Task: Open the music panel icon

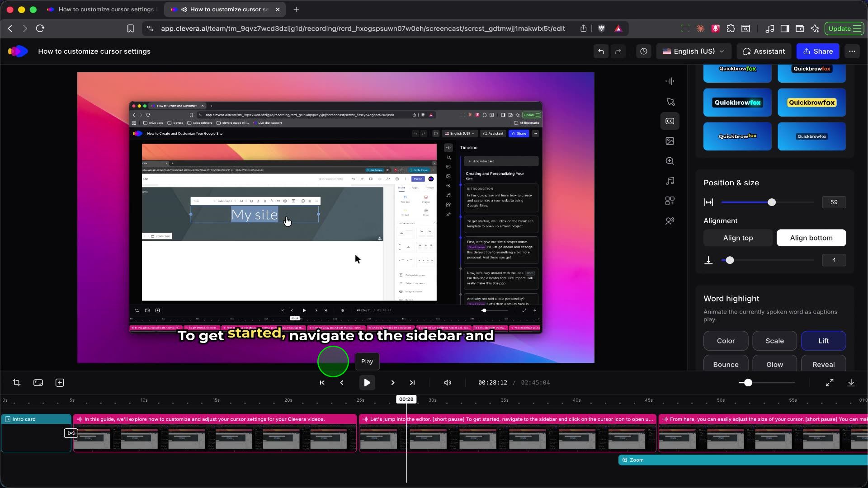Action: [670, 181]
